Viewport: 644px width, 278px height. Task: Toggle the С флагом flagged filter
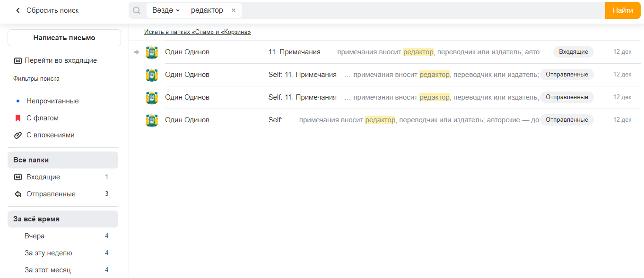(43, 118)
